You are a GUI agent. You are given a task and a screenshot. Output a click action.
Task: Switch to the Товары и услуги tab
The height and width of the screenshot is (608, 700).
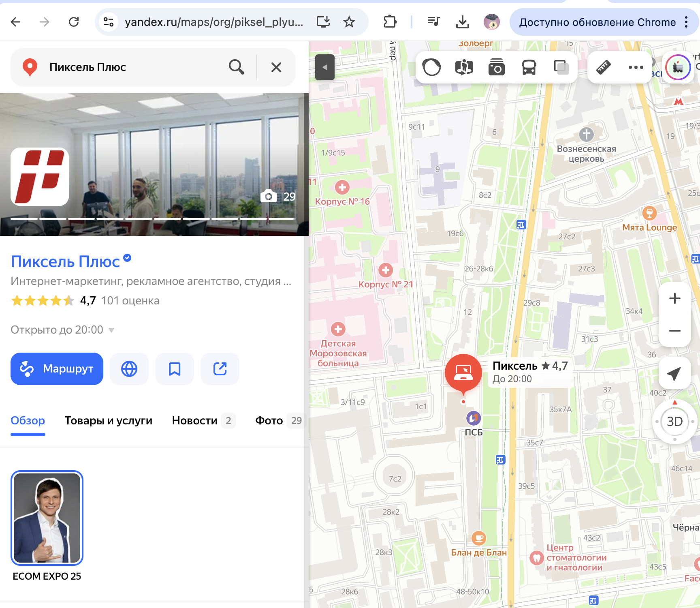109,421
